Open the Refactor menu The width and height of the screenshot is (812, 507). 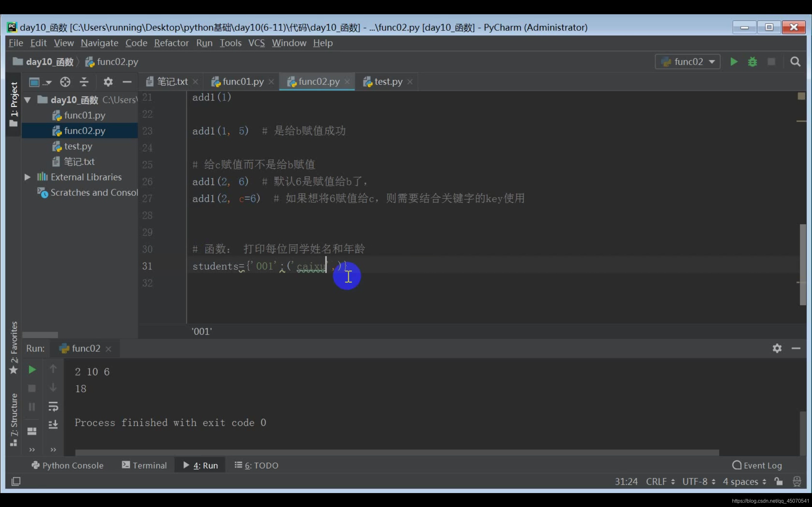tap(171, 43)
